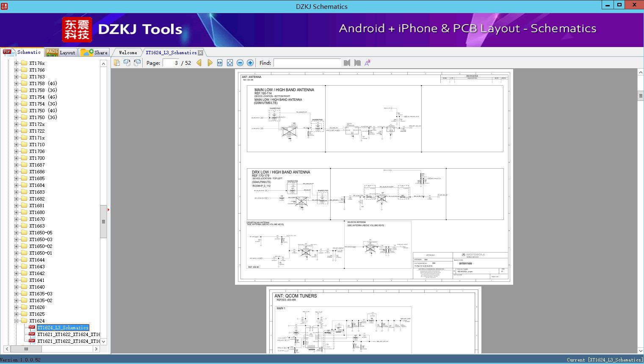644x364 pixels.
Task: Switch to the Welcome document tab
Action: (x=128, y=53)
